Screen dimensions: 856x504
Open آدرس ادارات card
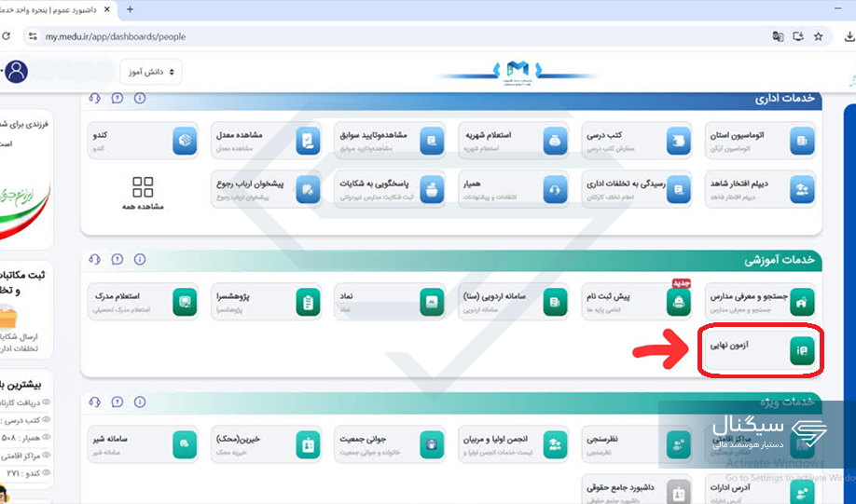pos(760,490)
